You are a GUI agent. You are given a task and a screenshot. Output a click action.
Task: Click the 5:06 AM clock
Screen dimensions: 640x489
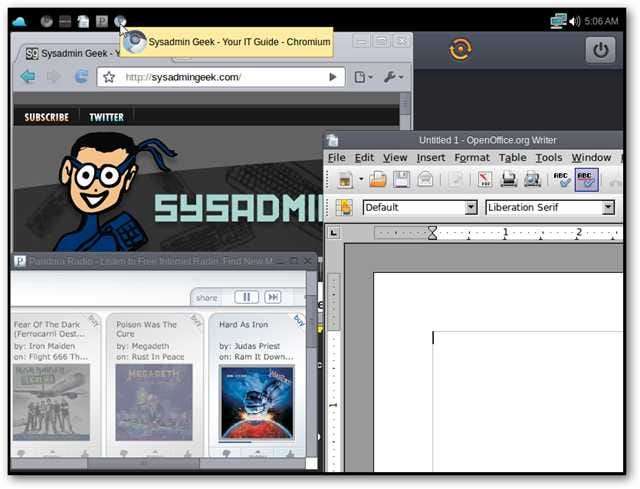(601, 21)
